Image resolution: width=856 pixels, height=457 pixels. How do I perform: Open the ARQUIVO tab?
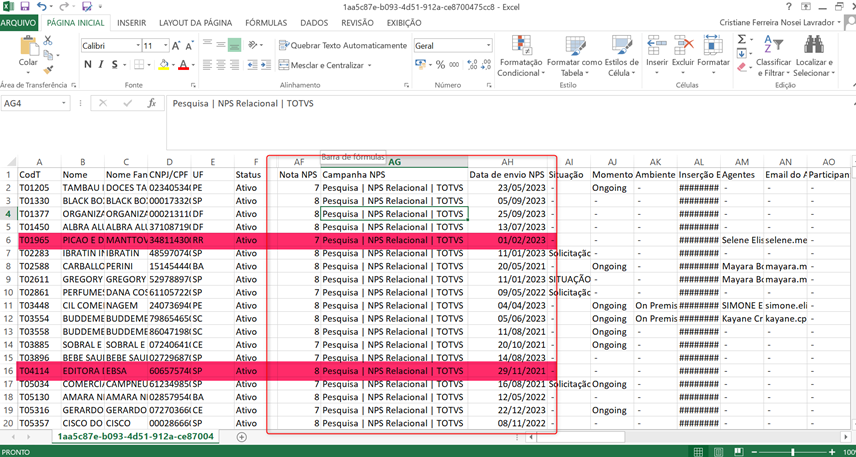tap(19, 23)
